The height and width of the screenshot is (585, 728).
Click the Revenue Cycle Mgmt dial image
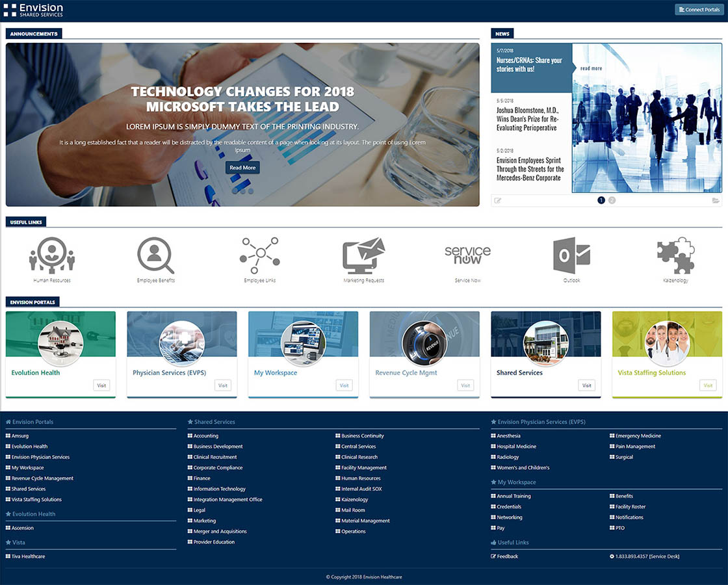coord(424,344)
